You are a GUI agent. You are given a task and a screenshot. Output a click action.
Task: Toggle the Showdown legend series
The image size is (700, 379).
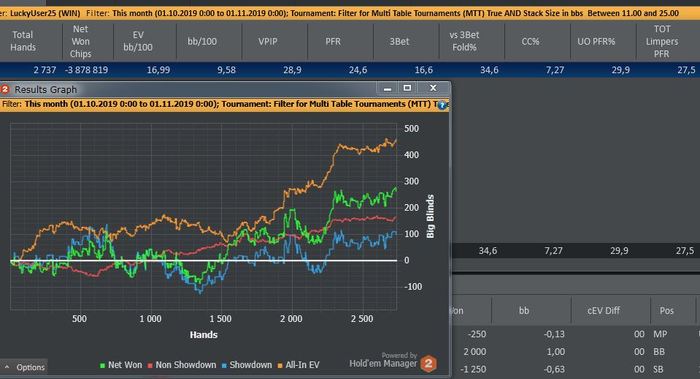(x=246, y=365)
